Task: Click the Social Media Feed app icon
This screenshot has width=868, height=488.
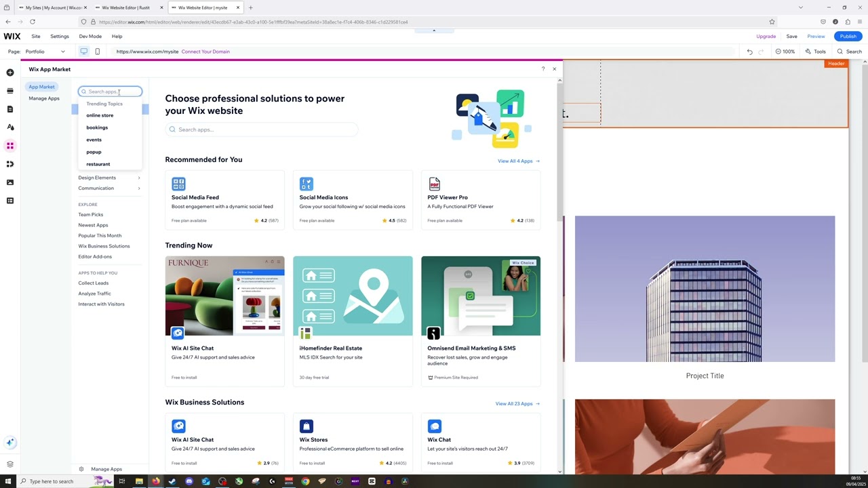Action: point(178,184)
